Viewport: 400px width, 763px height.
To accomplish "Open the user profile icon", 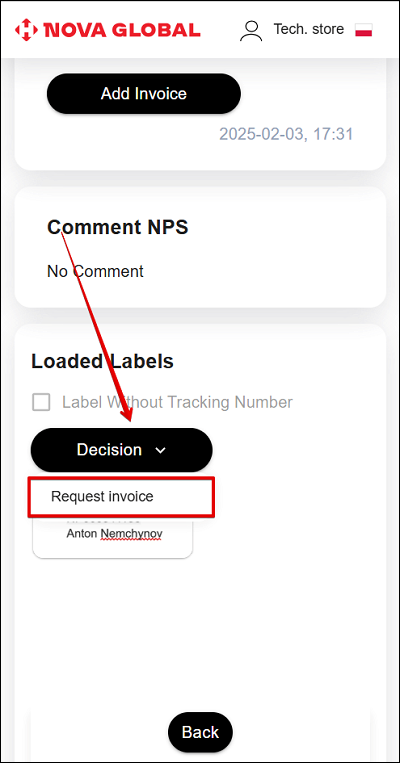I will (x=251, y=31).
